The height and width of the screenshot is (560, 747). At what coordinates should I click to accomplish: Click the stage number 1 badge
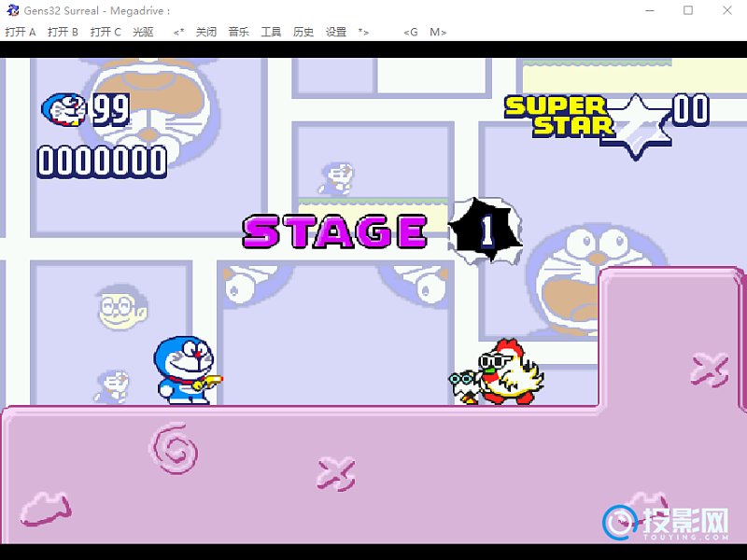tap(486, 231)
